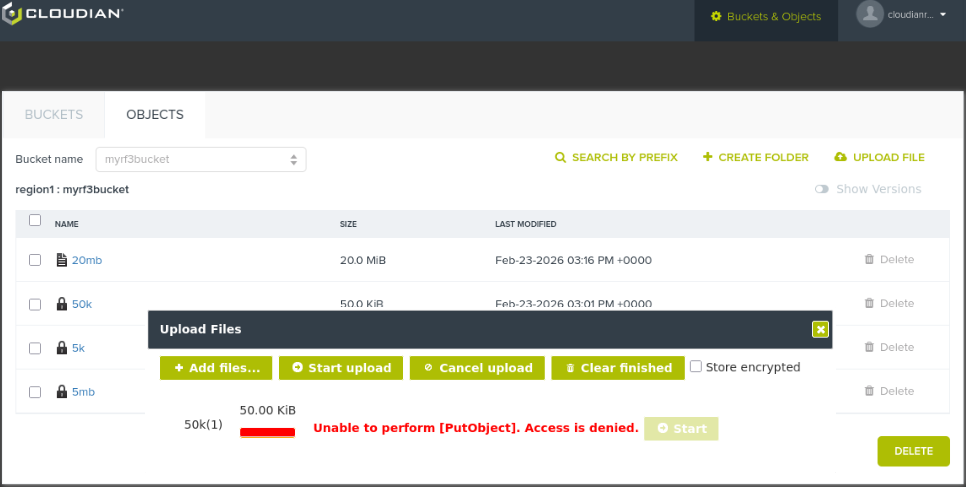Screen dimensions: 966x487
Task: Click the cloud icon for Upload File
Action: [840, 158]
